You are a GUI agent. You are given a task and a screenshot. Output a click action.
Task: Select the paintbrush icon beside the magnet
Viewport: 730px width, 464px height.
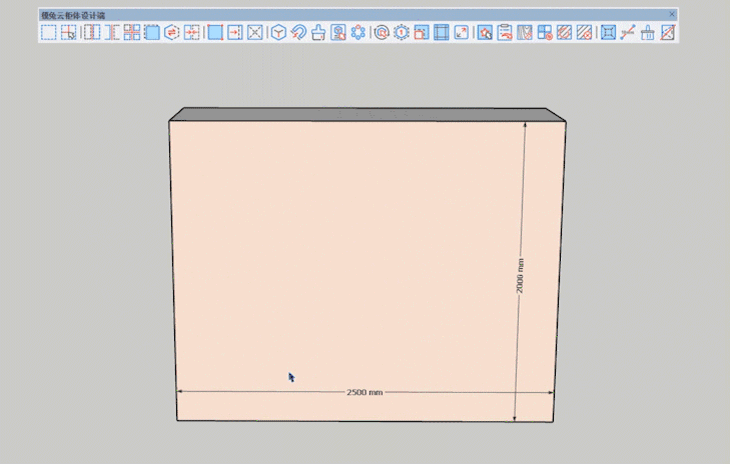point(318,32)
